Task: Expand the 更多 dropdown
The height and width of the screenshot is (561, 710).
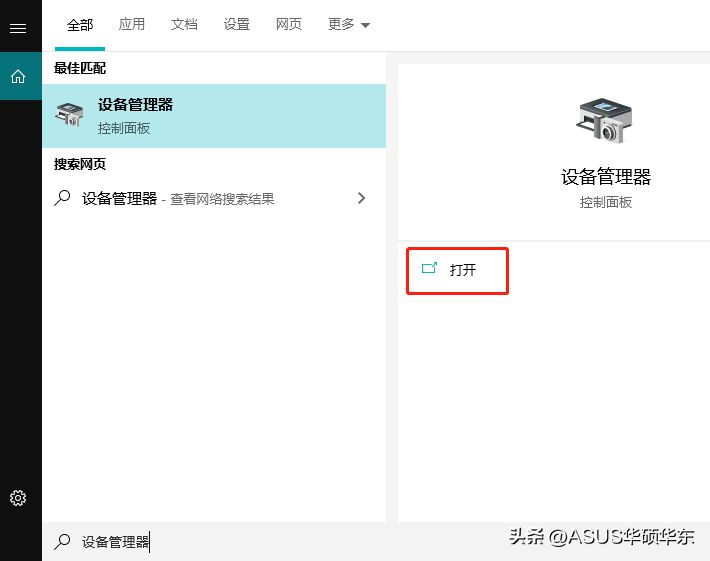Action: click(349, 25)
